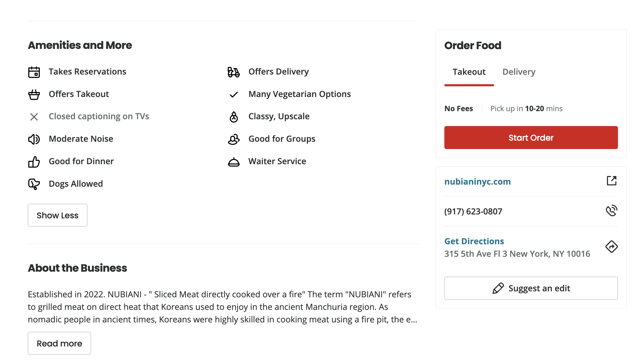Click the Dogs Allowed dog icon
Image resolution: width=641 pixels, height=364 pixels.
[34, 184]
